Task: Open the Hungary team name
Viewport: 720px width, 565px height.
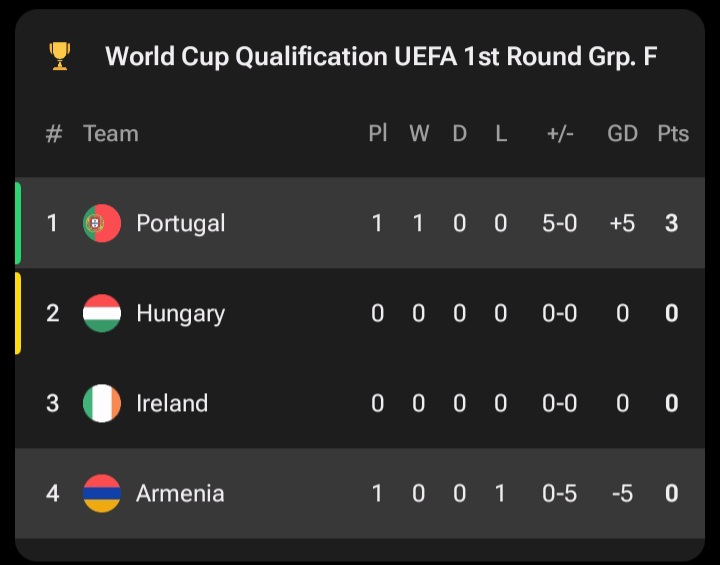Action: pos(181,313)
